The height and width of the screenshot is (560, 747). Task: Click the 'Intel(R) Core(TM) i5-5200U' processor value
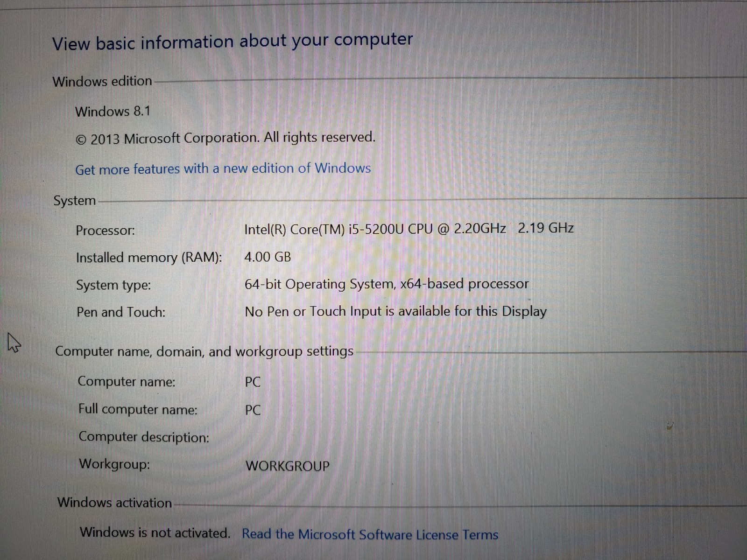[x=409, y=229]
